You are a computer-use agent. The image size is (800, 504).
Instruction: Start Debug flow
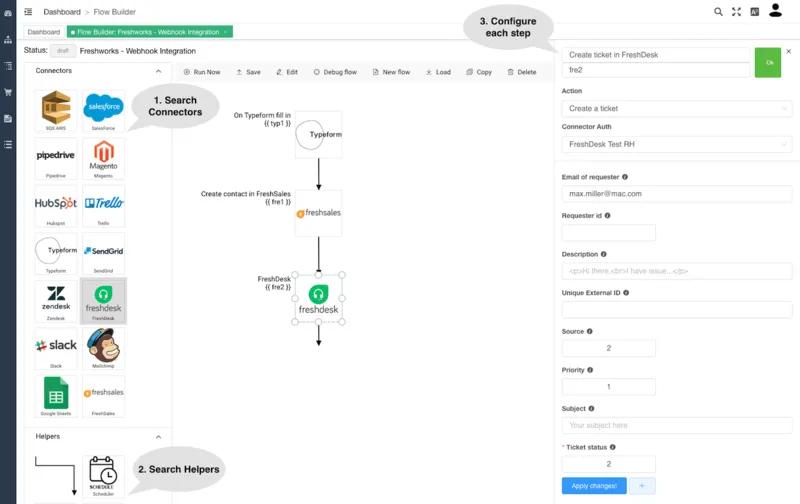point(335,72)
